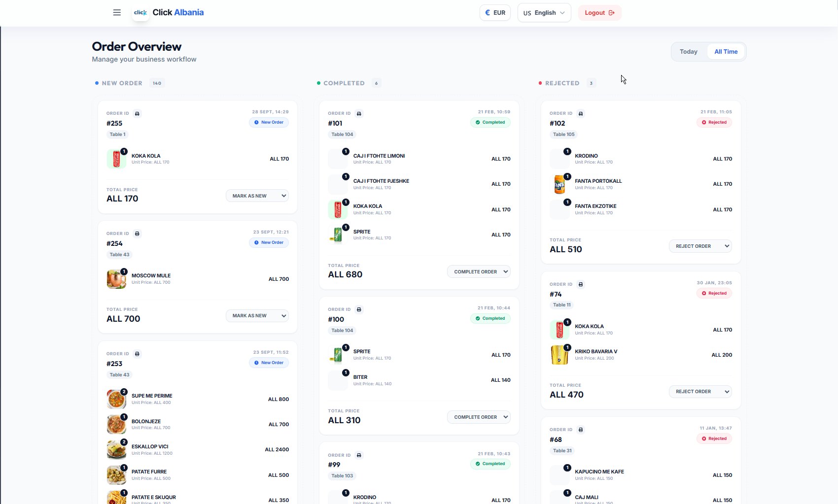Print order #74 via printer icon

point(581,285)
